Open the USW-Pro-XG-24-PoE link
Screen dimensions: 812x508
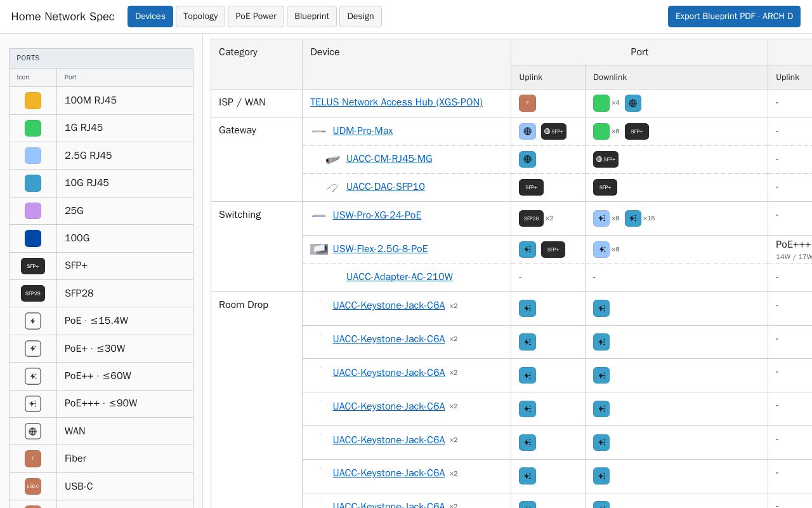(377, 215)
